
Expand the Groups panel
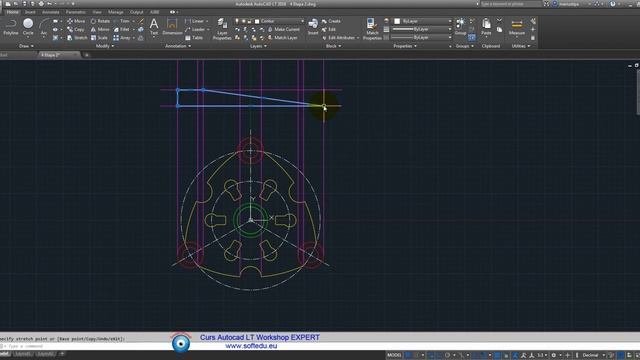coord(464,46)
